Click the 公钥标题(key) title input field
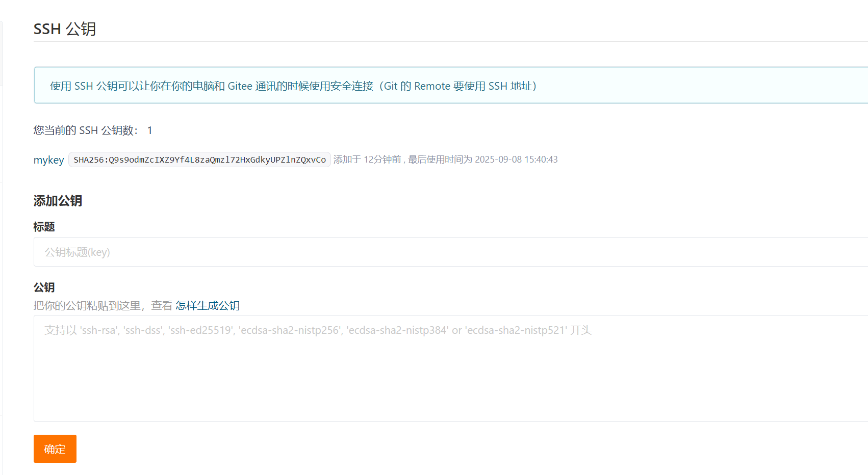The width and height of the screenshot is (868, 475). tap(451, 252)
